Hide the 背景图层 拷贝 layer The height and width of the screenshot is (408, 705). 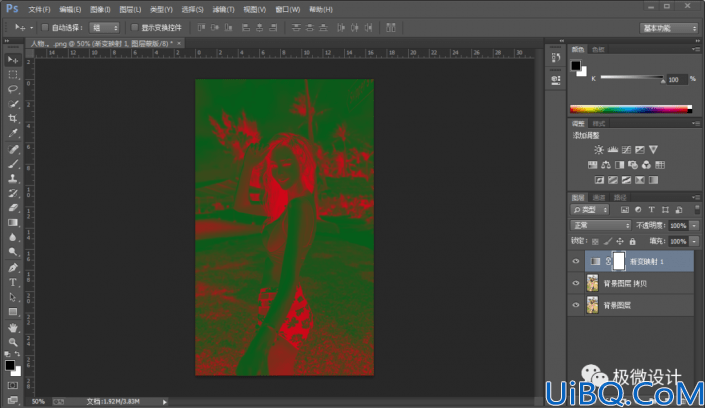coord(576,283)
